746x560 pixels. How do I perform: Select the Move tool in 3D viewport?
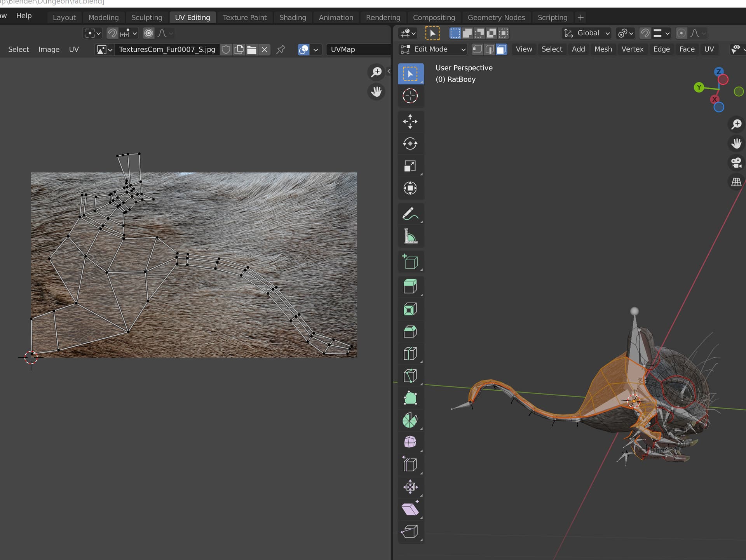click(410, 122)
